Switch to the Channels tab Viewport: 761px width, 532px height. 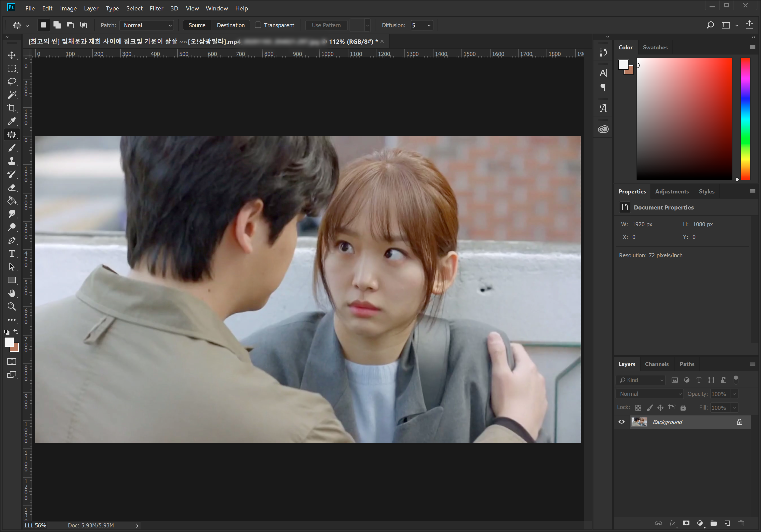click(656, 364)
